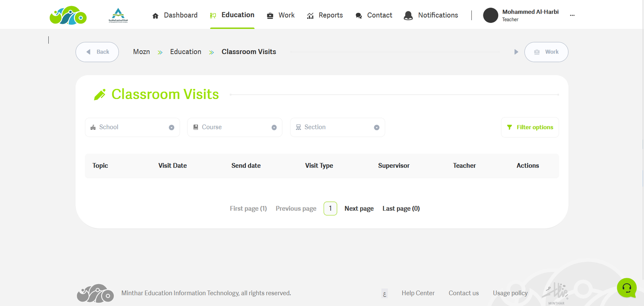Open the Help Center link
Screen dimensions: 644x306
pyautogui.click(x=418, y=293)
